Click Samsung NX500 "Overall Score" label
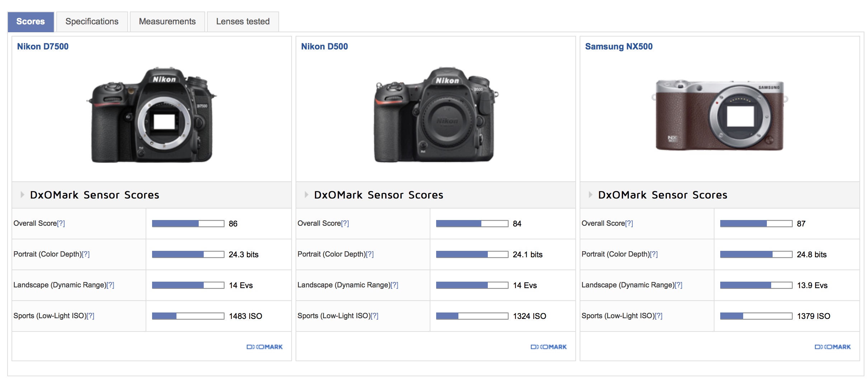Screen dimensions: 868x382 603,223
